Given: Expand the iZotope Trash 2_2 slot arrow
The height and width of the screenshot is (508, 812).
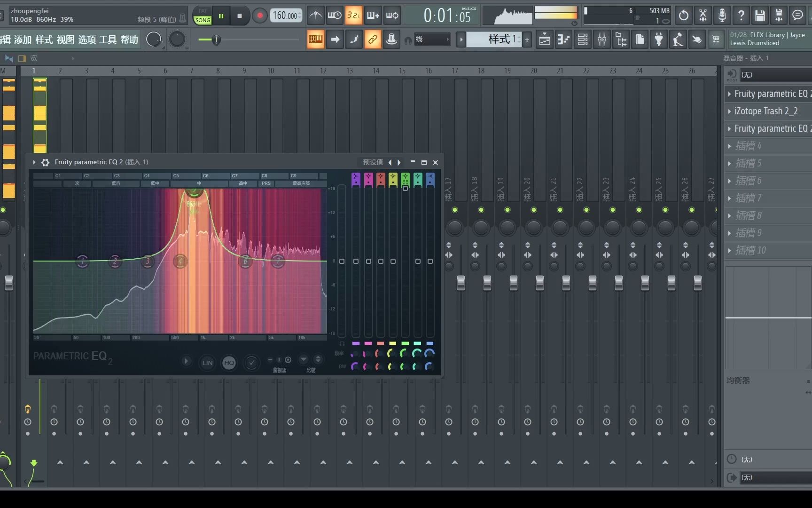Looking at the screenshot, I should coord(729,111).
